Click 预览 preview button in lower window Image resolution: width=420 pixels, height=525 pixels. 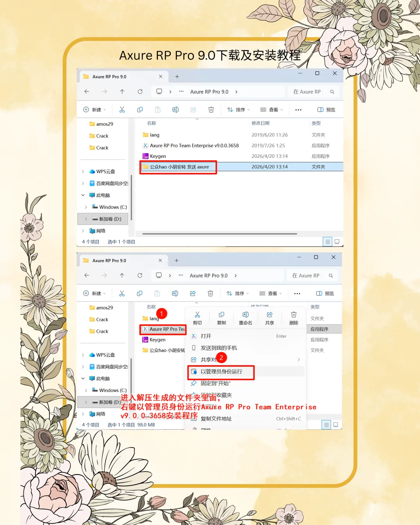(325, 293)
